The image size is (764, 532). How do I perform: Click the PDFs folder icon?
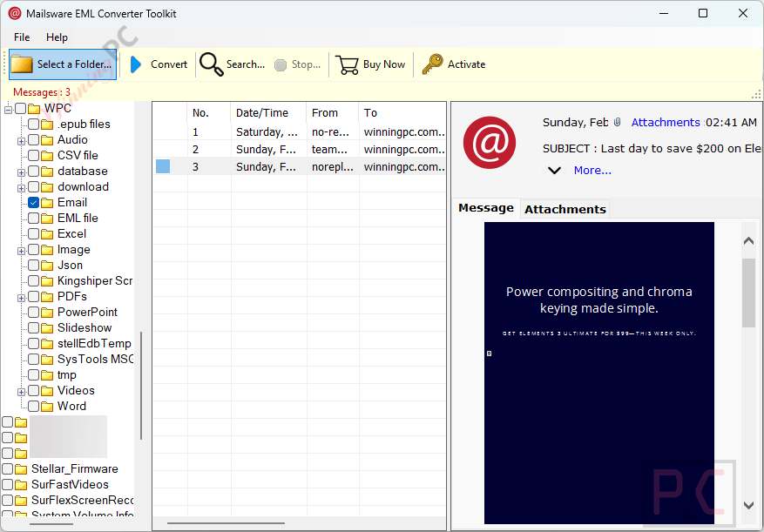click(x=47, y=297)
